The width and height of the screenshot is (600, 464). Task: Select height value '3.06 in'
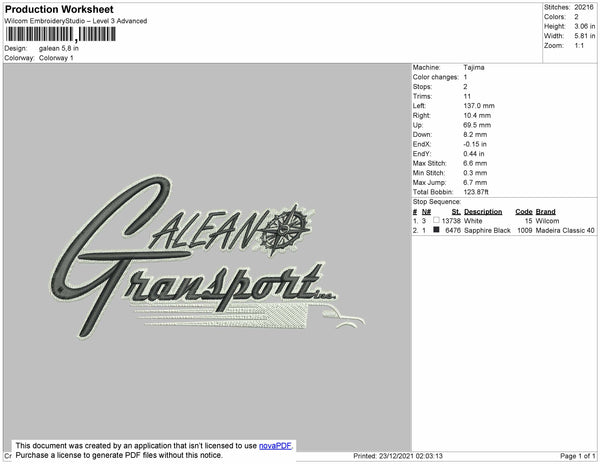click(584, 26)
